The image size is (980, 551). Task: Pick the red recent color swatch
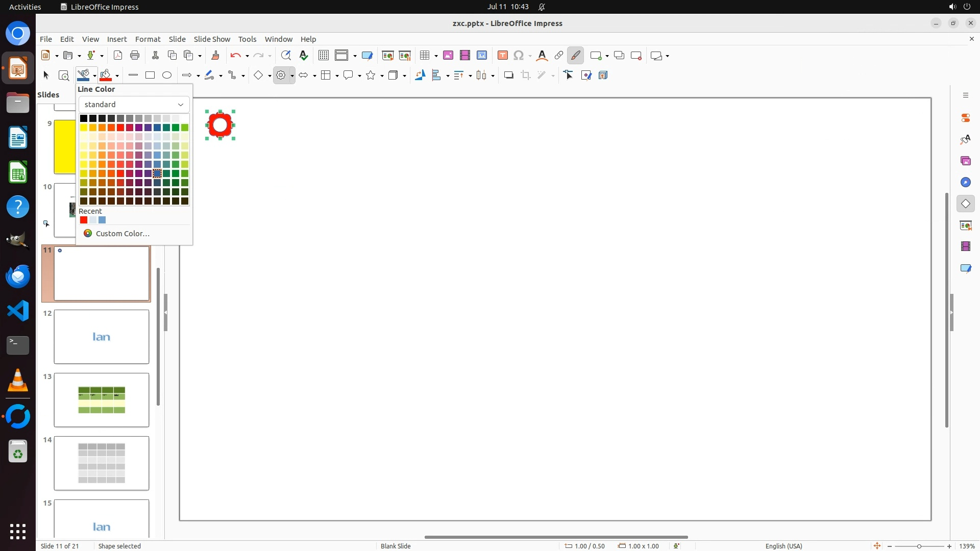click(x=84, y=220)
